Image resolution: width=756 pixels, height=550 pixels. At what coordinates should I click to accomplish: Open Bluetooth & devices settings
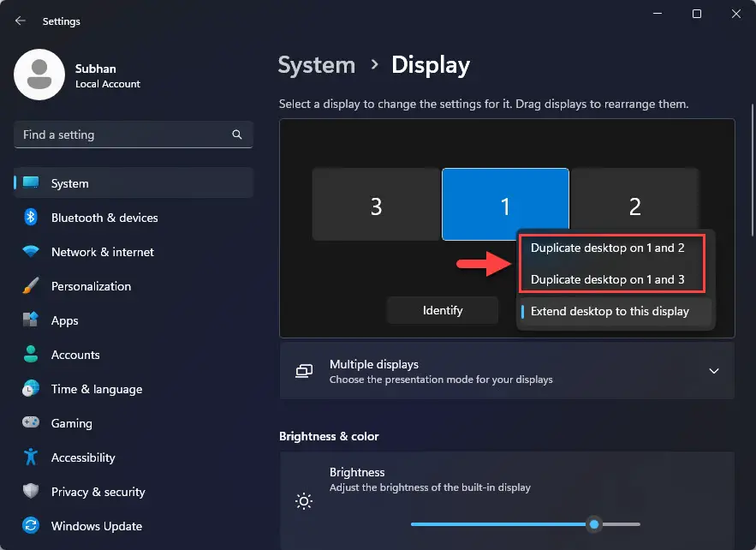click(x=103, y=218)
